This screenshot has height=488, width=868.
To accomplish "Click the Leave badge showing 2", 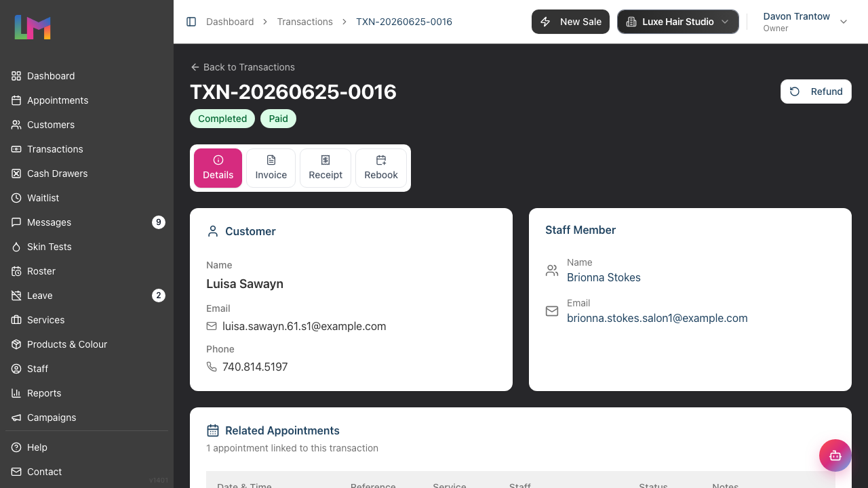I will [159, 296].
